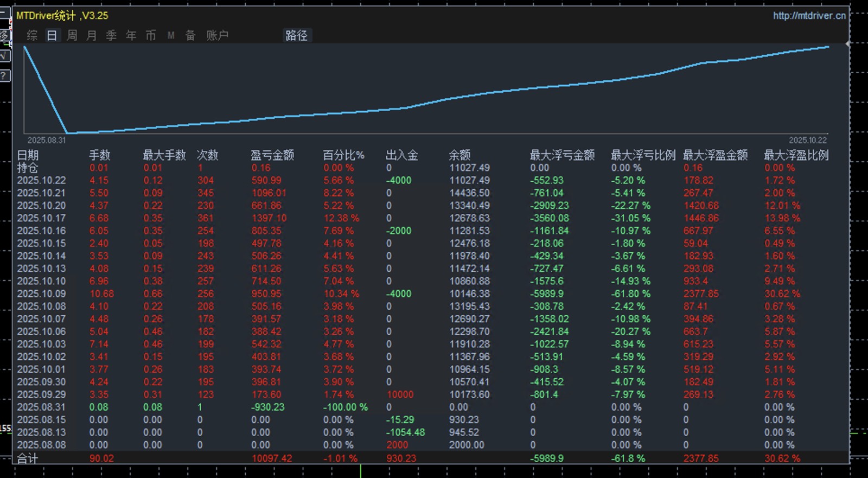Click the 最大浮亏金额 column header

(x=563, y=156)
